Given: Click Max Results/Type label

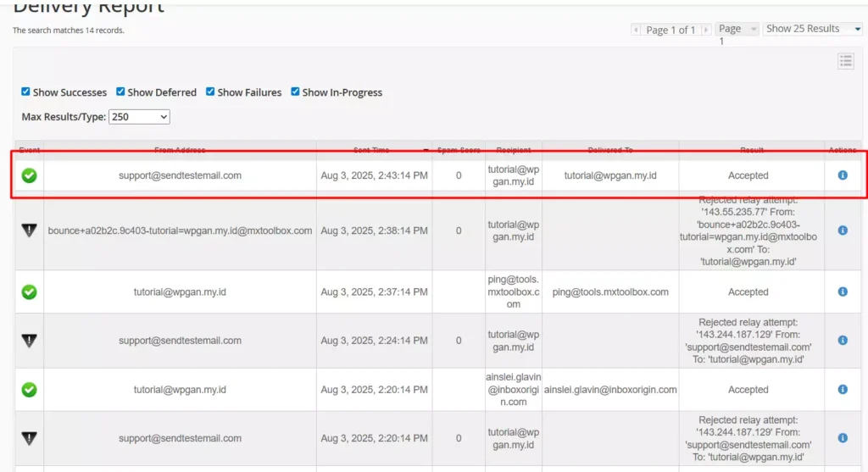Looking at the screenshot, I should point(64,117).
